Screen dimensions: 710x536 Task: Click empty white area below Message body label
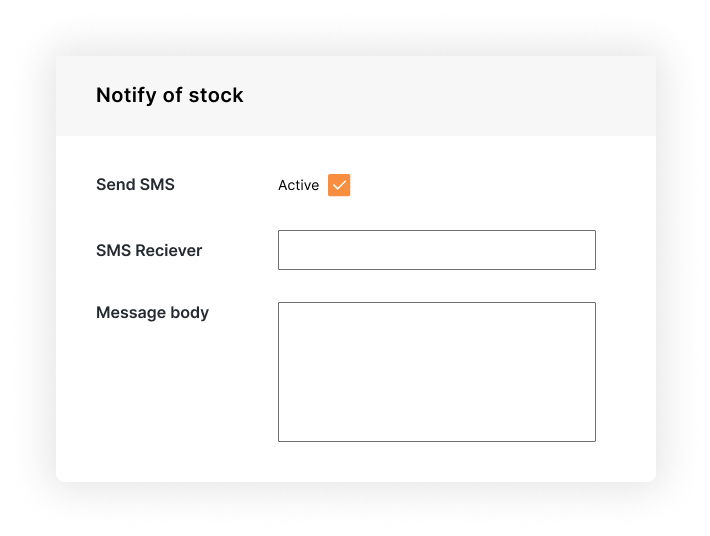click(x=163, y=389)
